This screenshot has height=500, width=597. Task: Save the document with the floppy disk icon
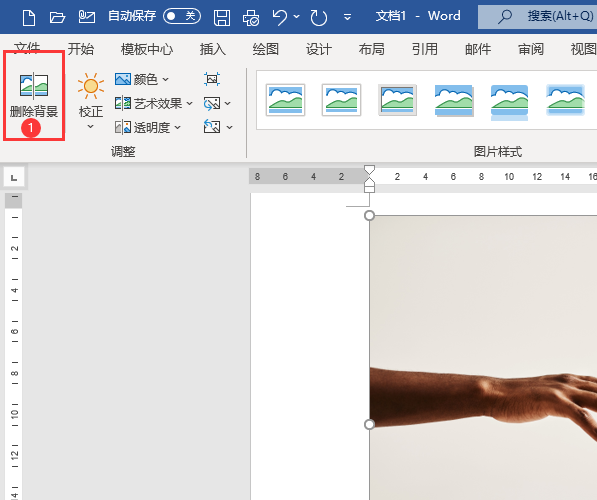click(x=222, y=18)
